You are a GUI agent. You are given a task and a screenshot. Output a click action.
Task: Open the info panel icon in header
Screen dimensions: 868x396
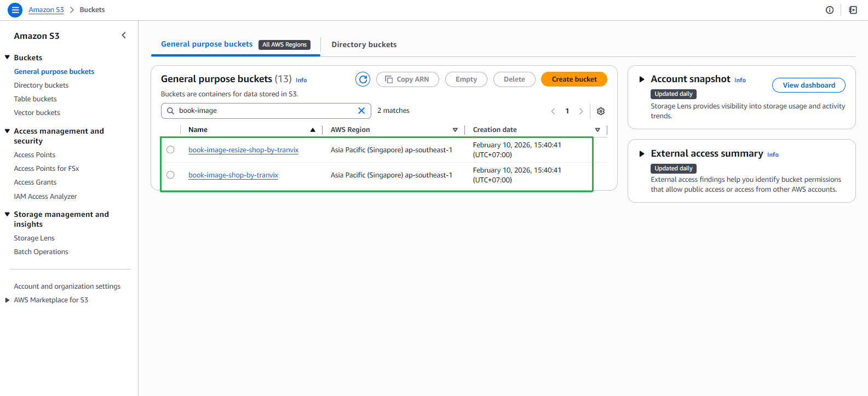830,10
